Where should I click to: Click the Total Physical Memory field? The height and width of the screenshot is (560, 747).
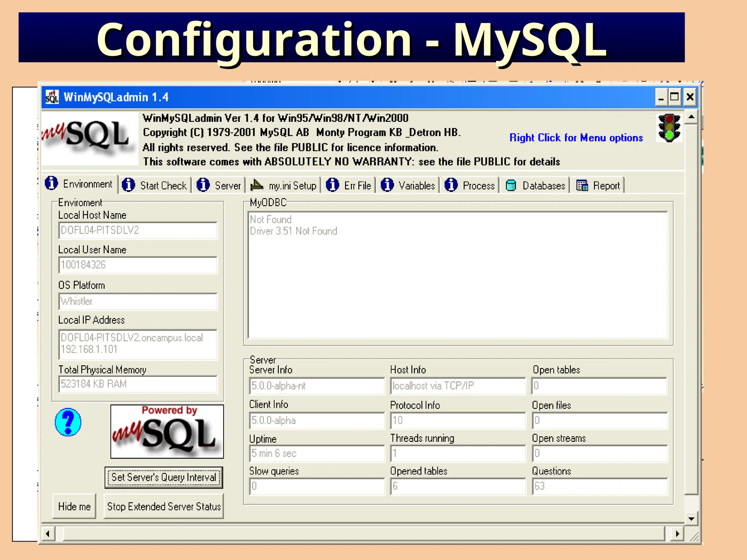(x=138, y=384)
